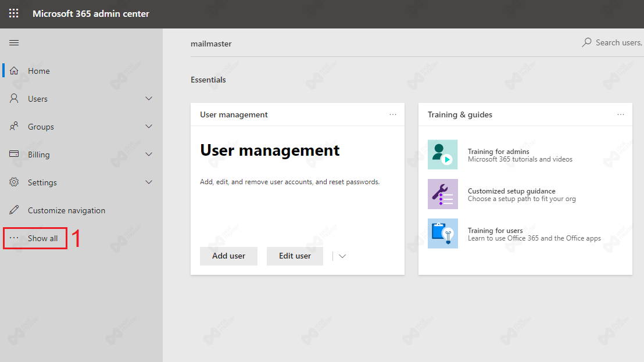Click the User management card header
644x362 pixels.
click(234, 114)
